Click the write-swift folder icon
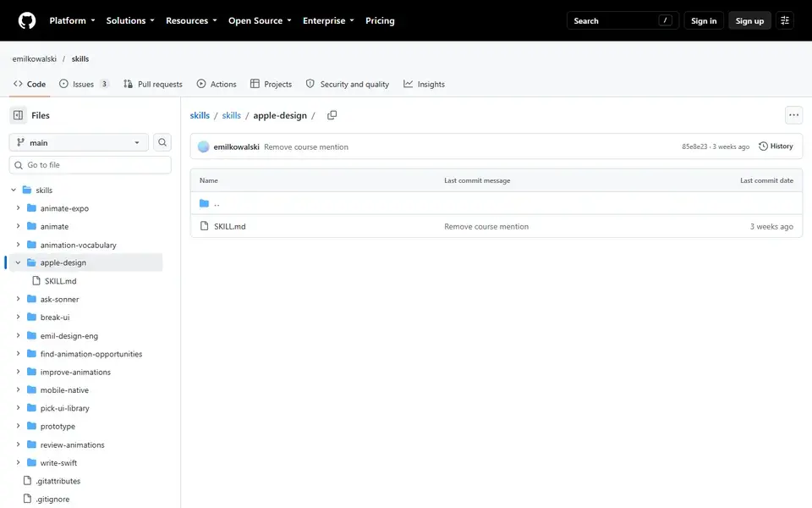812x508 pixels. [31, 463]
